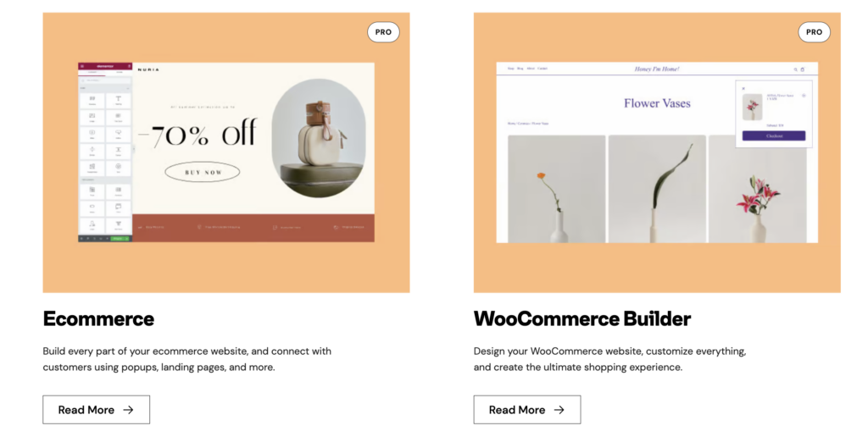
Task: Open the WooCommerce Builder heading link
Action: coord(581,319)
